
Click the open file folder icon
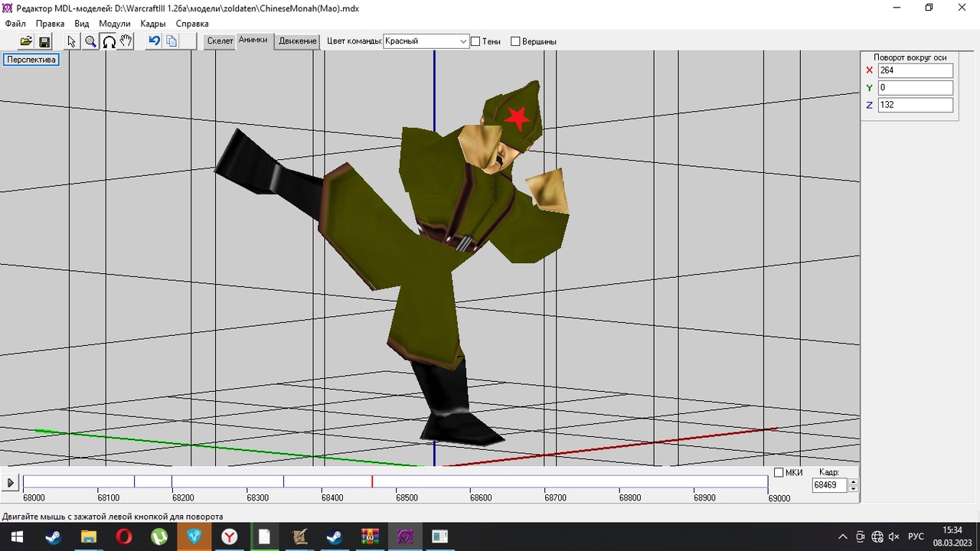tap(26, 41)
